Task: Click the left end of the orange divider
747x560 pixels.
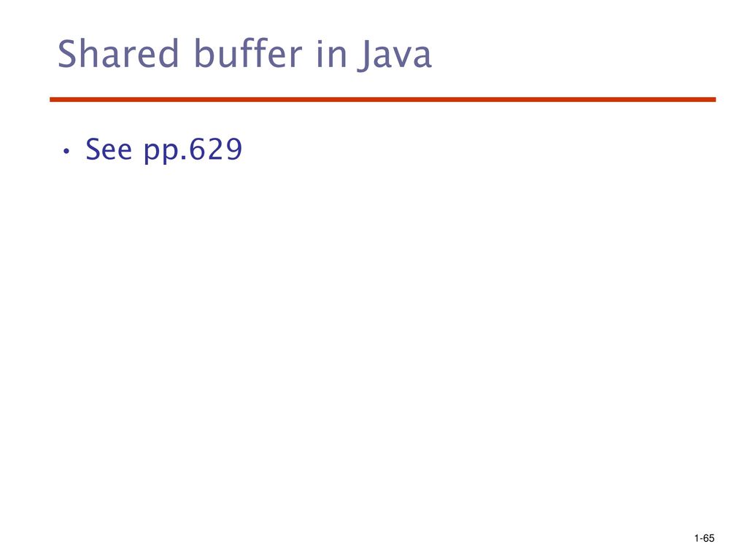Action: point(53,99)
